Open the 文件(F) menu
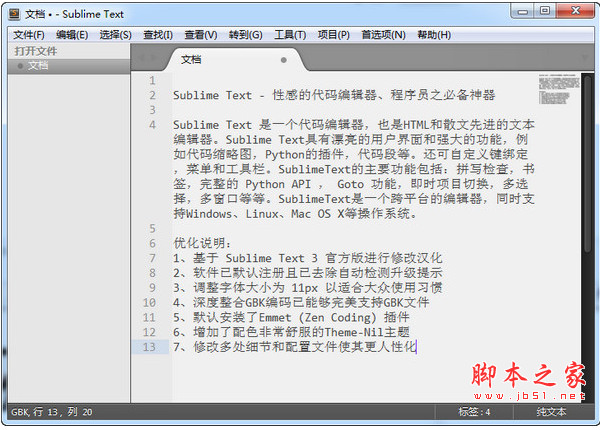The image size is (600, 430). point(29,35)
